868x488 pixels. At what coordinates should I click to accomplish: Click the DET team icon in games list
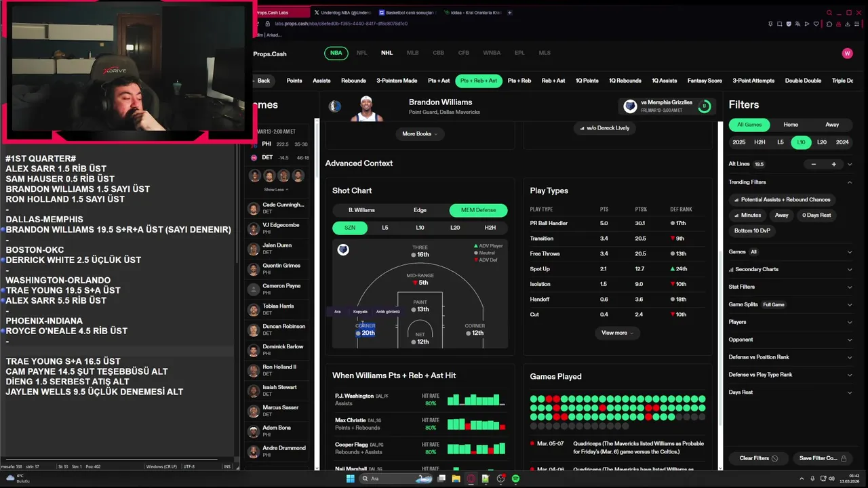(254, 157)
